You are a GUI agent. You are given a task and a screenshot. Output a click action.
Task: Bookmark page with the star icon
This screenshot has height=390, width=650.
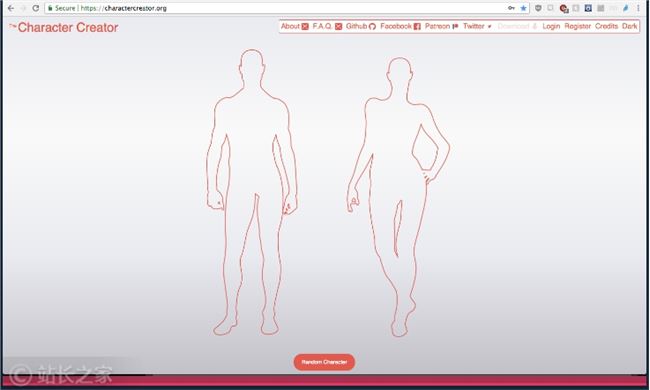pos(524,8)
